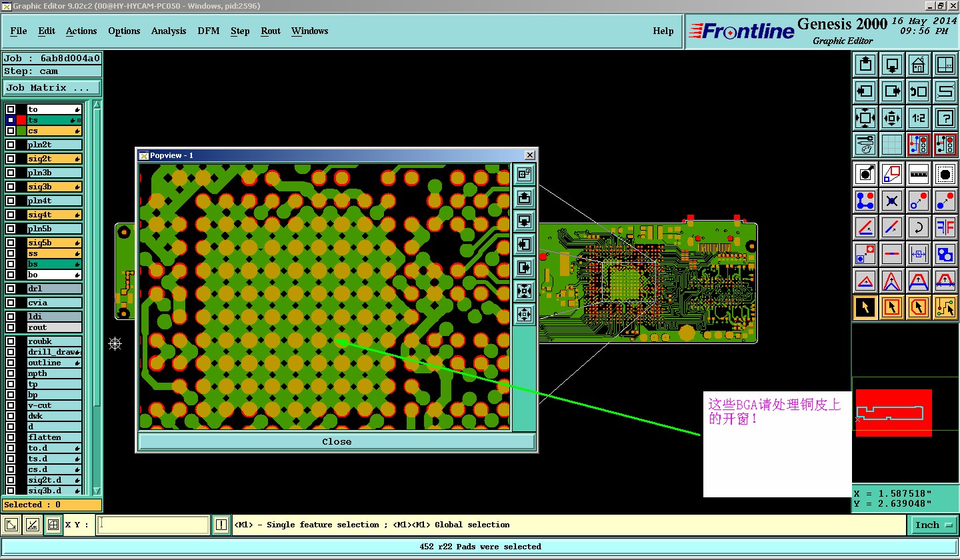Select the curved arrow rotate tool
Image resolution: width=960 pixels, height=560 pixels.
(x=919, y=227)
